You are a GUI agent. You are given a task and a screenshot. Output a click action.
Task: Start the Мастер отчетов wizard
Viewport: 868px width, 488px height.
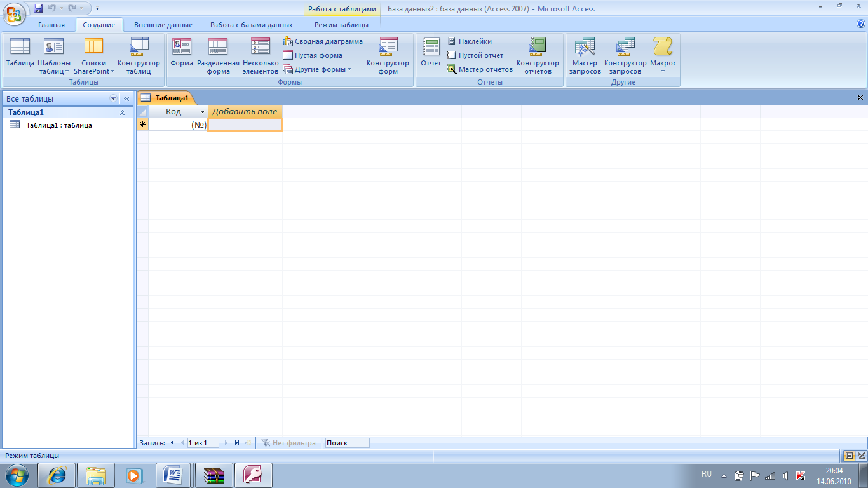pos(480,69)
